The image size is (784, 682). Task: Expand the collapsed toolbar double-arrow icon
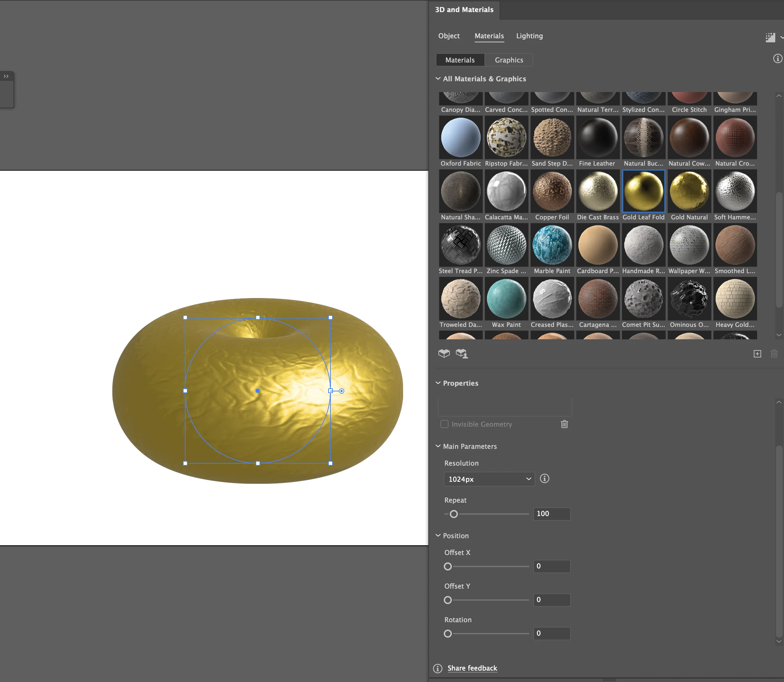(x=6, y=76)
